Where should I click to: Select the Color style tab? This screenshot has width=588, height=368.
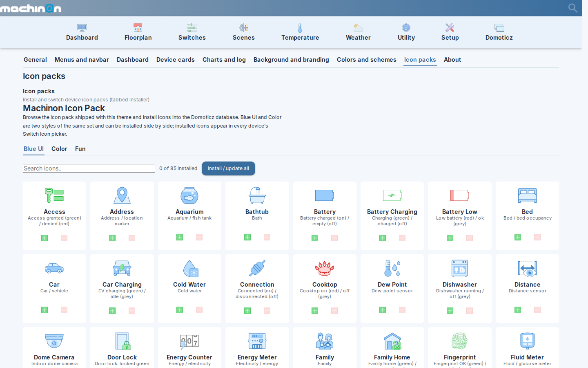pos(59,149)
